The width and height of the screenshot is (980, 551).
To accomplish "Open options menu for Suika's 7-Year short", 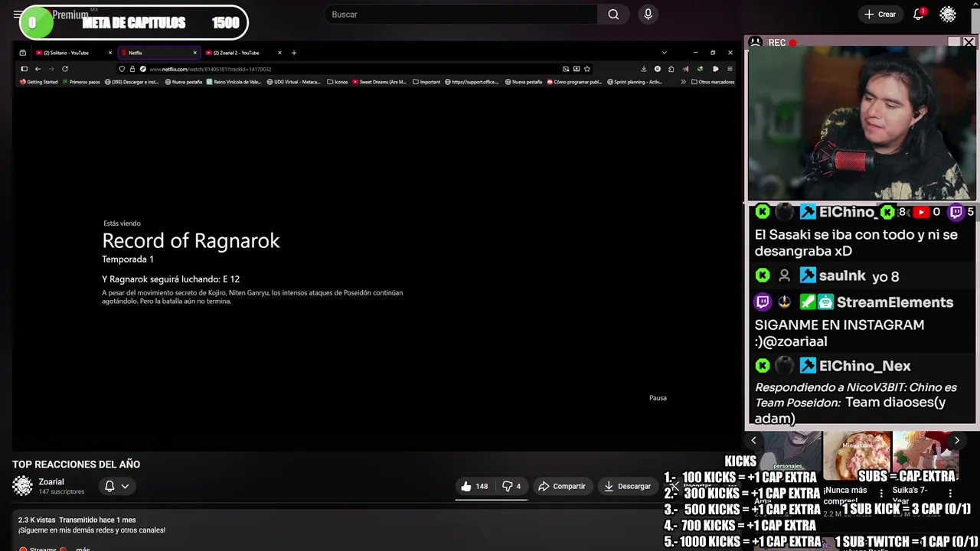I will tap(950, 494).
